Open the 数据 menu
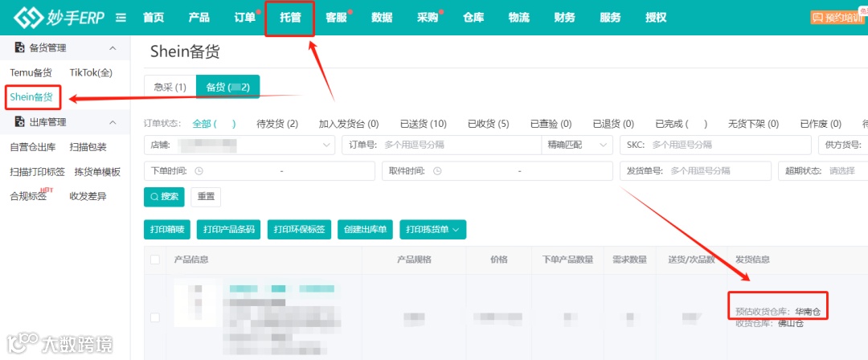This screenshot has width=868, height=360. pos(382,18)
